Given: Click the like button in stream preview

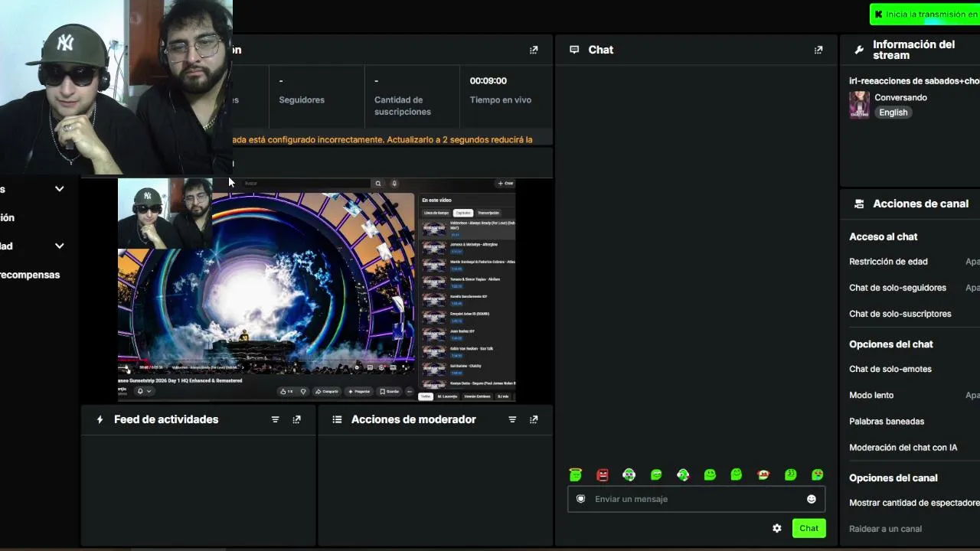Looking at the screenshot, I should pyautogui.click(x=286, y=391).
